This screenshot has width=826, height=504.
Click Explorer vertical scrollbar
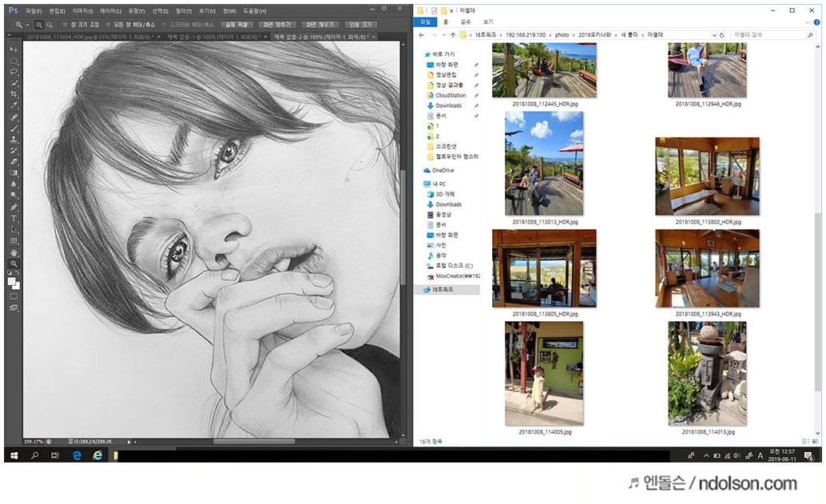pyautogui.click(x=817, y=302)
